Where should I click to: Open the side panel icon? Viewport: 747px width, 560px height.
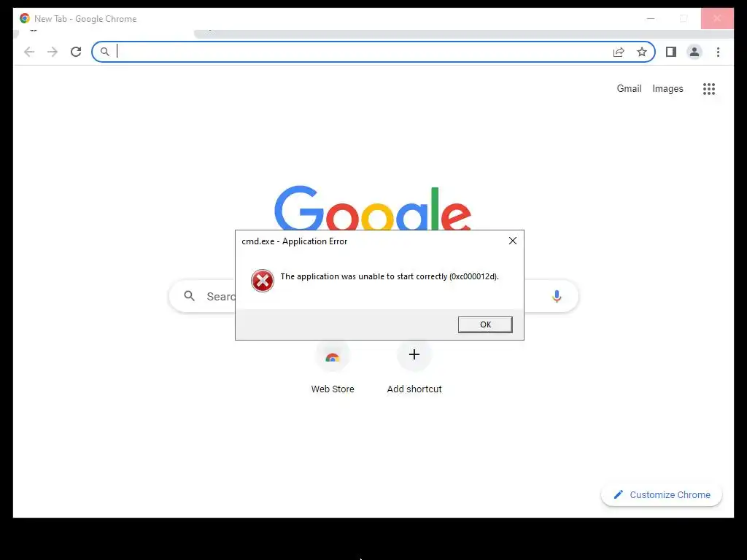(671, 52)
